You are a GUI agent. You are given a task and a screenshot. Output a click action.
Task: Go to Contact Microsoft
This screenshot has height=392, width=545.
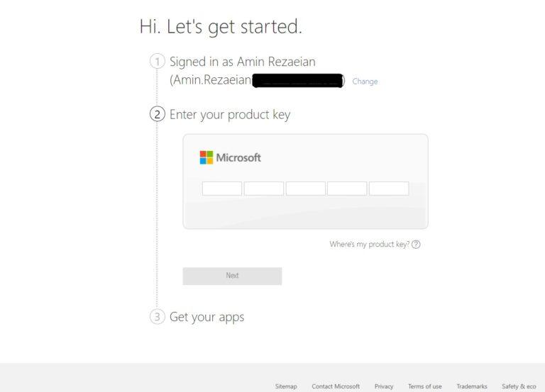(x=336, y=386)
